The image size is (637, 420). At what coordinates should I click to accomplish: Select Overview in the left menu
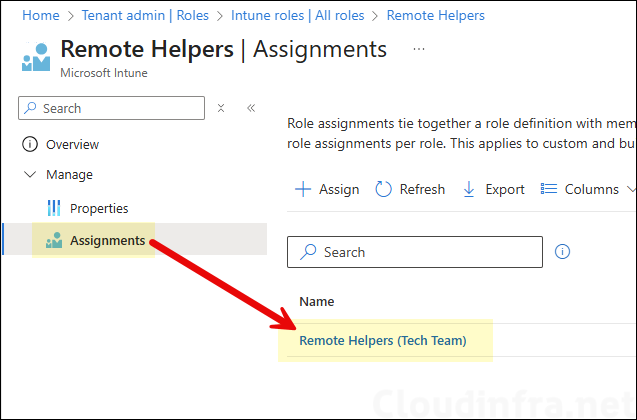pyautogui.click(x=72, y=144)
